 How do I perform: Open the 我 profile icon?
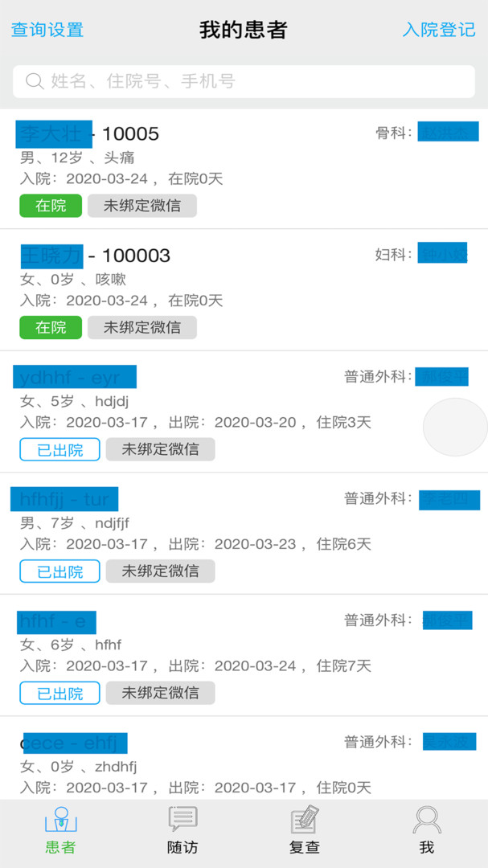point(427,820)
